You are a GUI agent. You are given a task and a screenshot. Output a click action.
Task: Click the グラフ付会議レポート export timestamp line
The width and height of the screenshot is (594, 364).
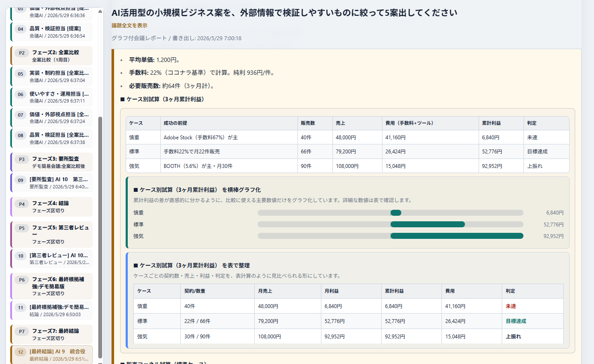pos(176,38)
